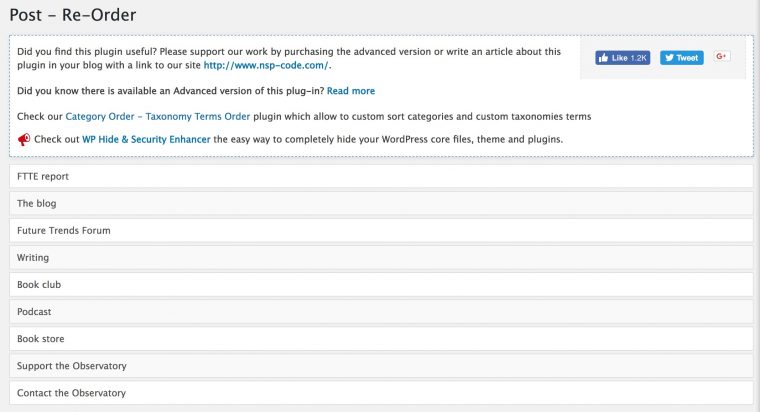760x412 pixels.
Task: Select the Contact the Observatory row
Action: (381, 393)
